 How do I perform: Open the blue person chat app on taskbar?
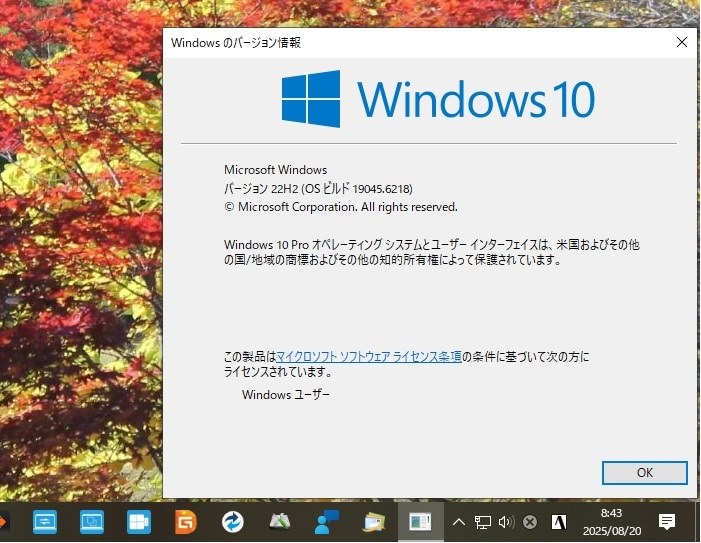click(x=327, y=522)
